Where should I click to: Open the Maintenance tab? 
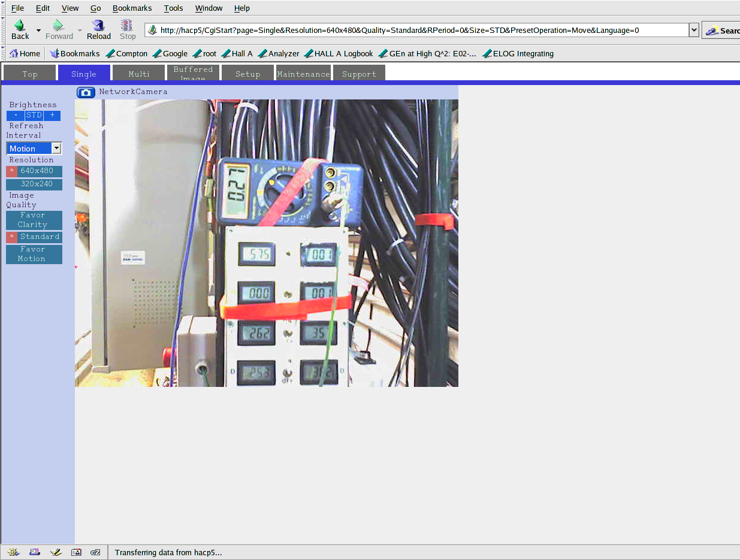pyautogui.click(x=303, y=73)
